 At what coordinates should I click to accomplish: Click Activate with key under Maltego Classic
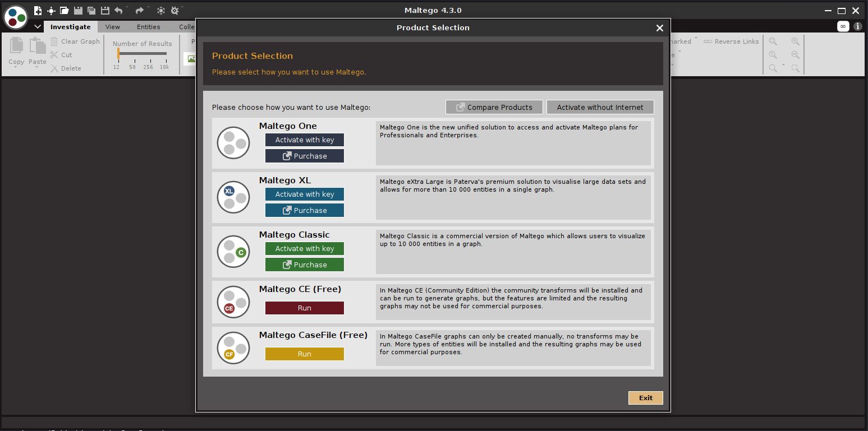click(305, 249)
